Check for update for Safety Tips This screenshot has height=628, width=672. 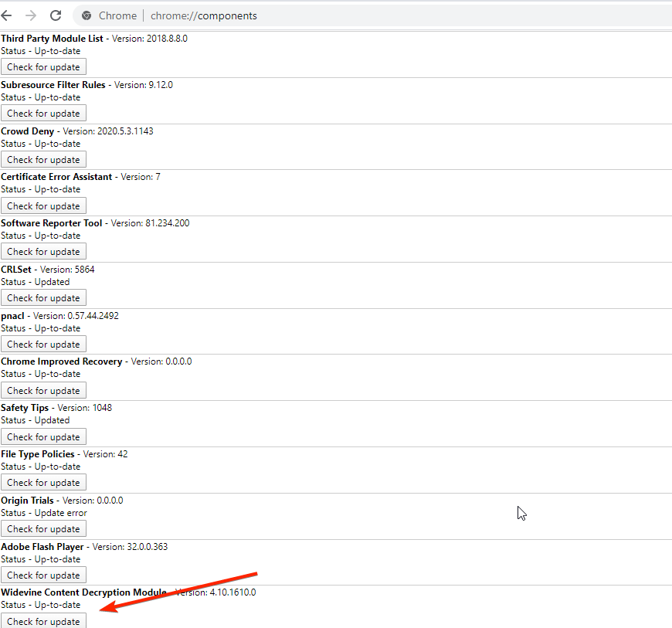[43, 436]
